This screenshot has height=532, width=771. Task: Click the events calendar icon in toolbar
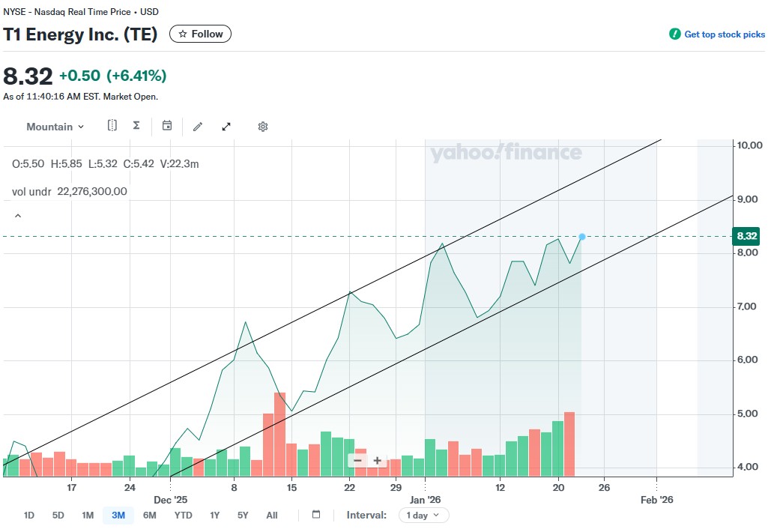click(x=167, y=126)
